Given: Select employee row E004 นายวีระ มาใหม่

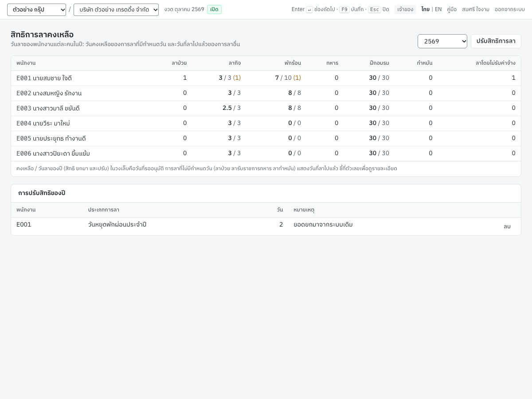Looking at the screenshot, I should point(266,123).
